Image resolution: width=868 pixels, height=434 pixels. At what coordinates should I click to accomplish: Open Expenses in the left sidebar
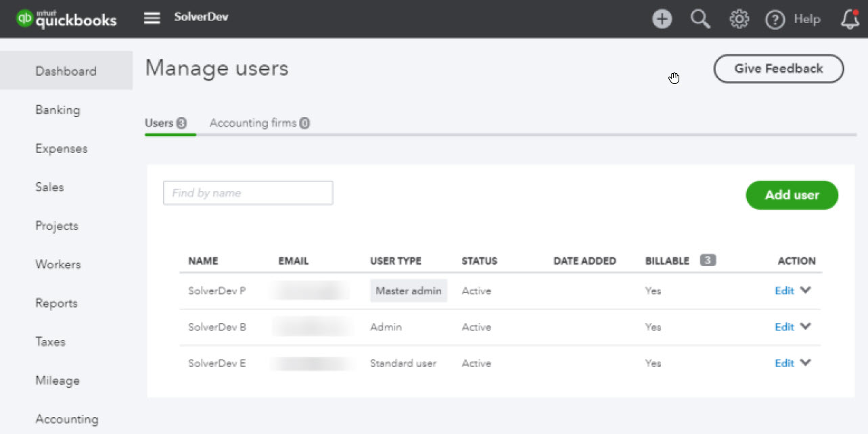pos(61,149)
